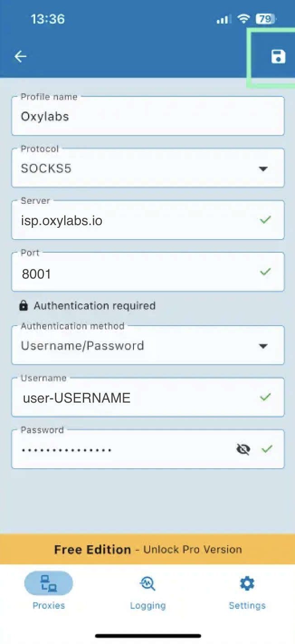Image resolution: width=295 pixels, height=644 pixels.
Task: Switch to the Settings tab label
Action: click(247, 606)
